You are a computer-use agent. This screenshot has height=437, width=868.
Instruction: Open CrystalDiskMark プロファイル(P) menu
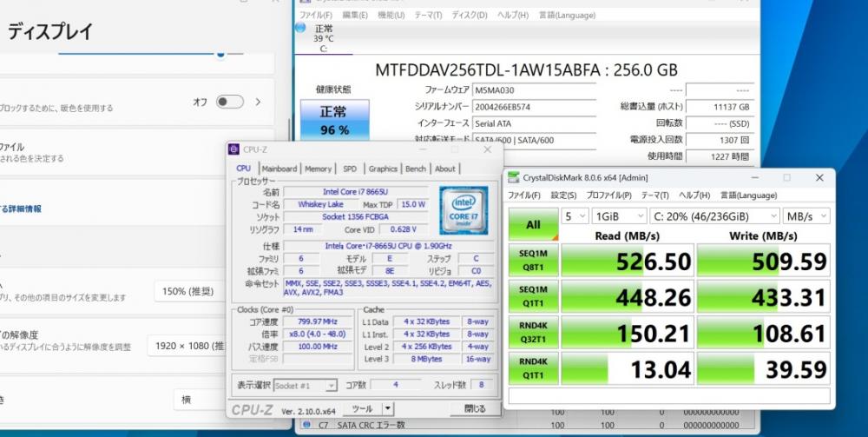click(x=609, y=195)
